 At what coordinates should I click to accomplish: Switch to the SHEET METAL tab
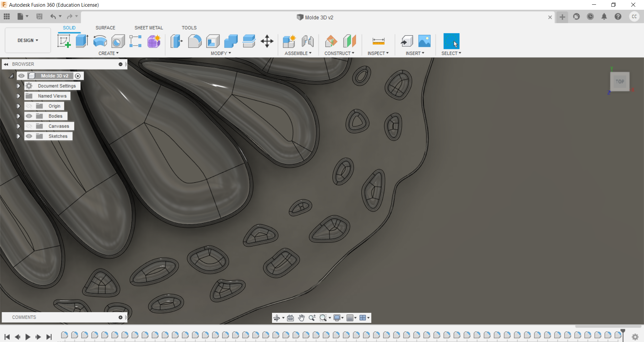[149, 28]
